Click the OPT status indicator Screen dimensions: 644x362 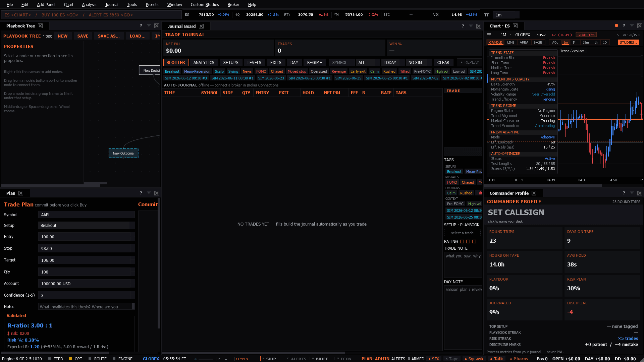coord(75,359)
